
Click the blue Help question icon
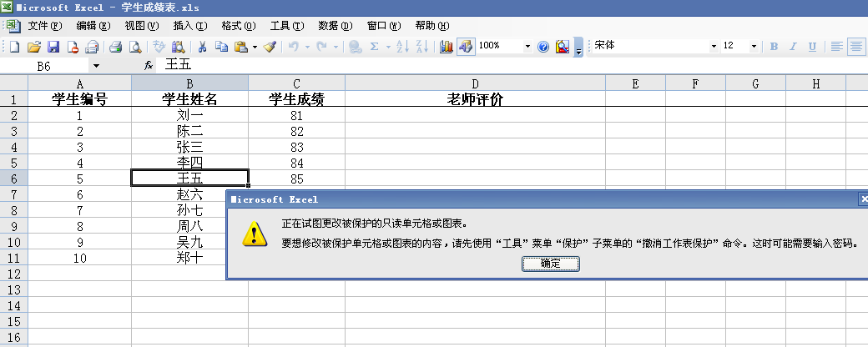543,47
